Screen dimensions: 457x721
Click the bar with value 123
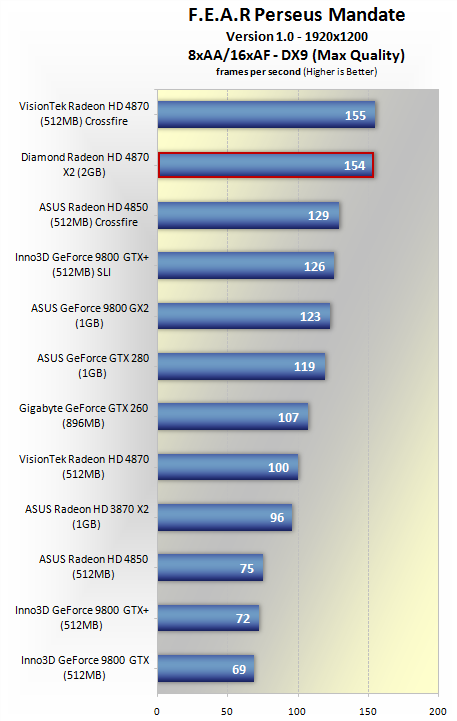(244, 316)
